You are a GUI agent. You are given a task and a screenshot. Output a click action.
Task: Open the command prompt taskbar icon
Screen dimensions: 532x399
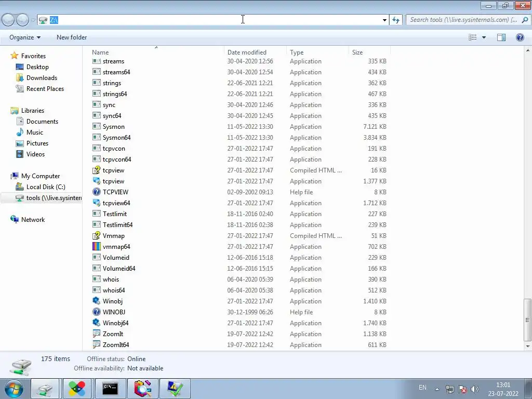point(111,389)
